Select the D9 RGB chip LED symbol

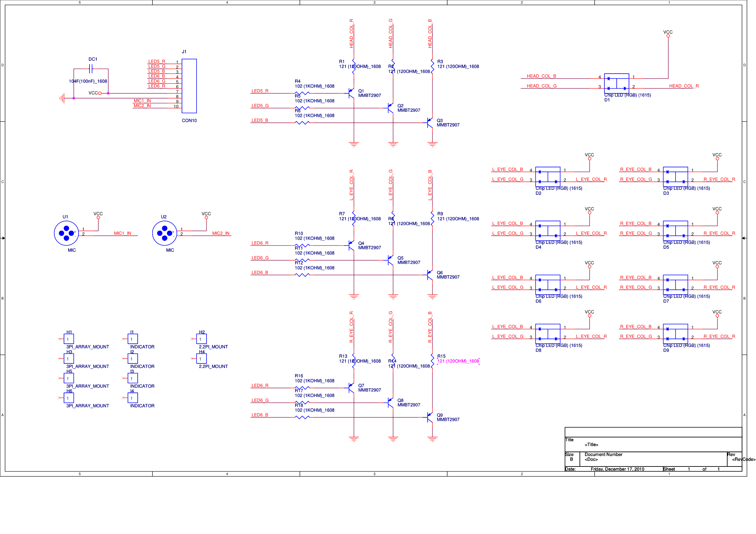click(x=675, y=334)
